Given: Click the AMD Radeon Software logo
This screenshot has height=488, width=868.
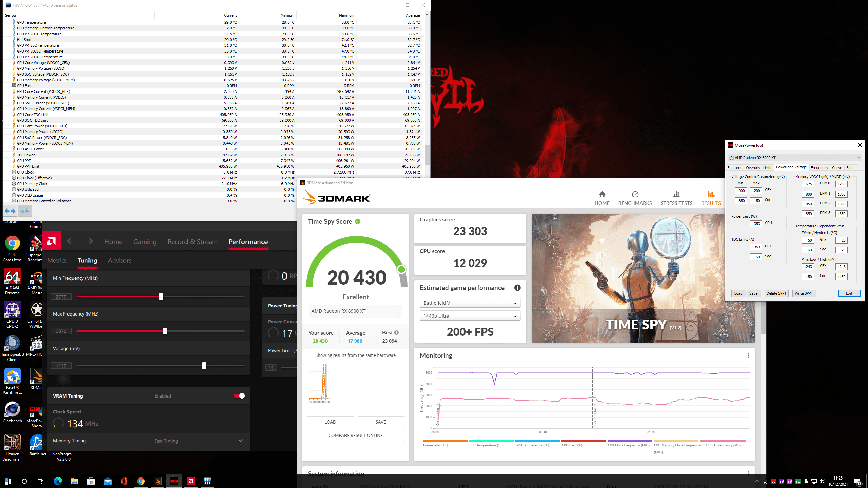Looking at the screenshot, I should (52, 241).
